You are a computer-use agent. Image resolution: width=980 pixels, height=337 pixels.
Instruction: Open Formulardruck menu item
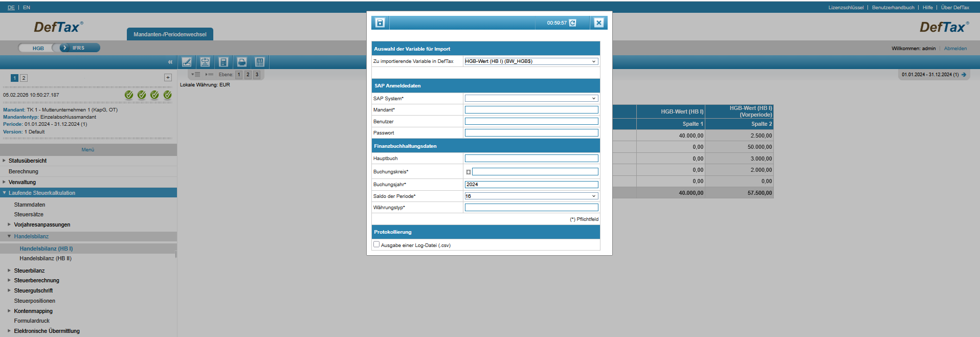coord(32,321)
